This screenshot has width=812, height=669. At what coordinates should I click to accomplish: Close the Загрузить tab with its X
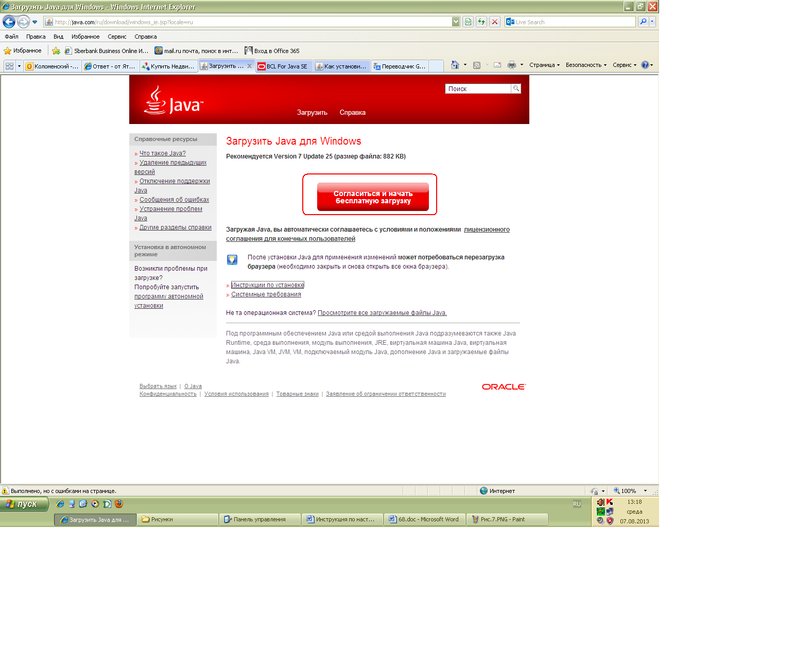click(249, 66)
